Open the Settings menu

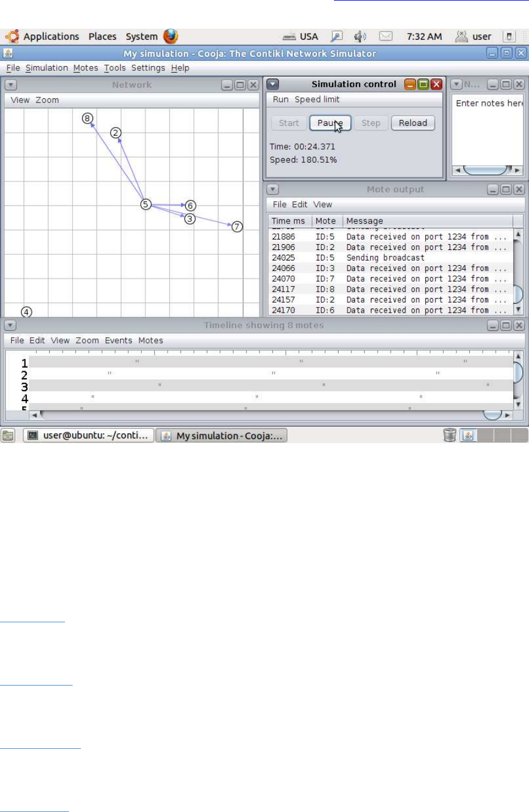point(148,68)
